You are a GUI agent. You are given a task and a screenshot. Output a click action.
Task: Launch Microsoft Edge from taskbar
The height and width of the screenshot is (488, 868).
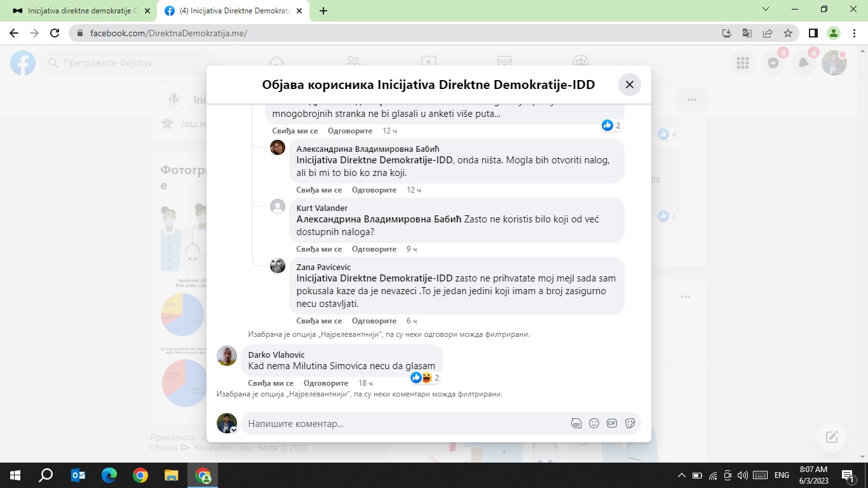tap(109, 475)
